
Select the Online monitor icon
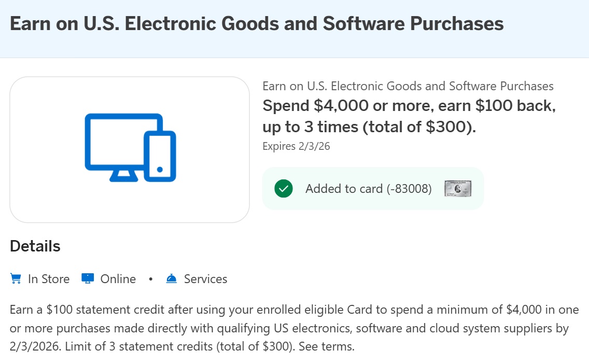pyautogui.click(x=87, y=278)
